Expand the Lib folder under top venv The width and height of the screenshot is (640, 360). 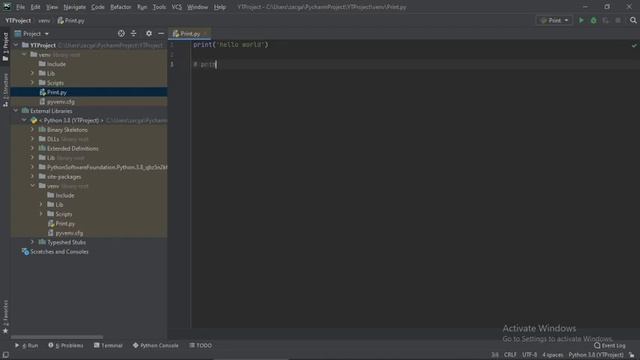tap(32, 73)
